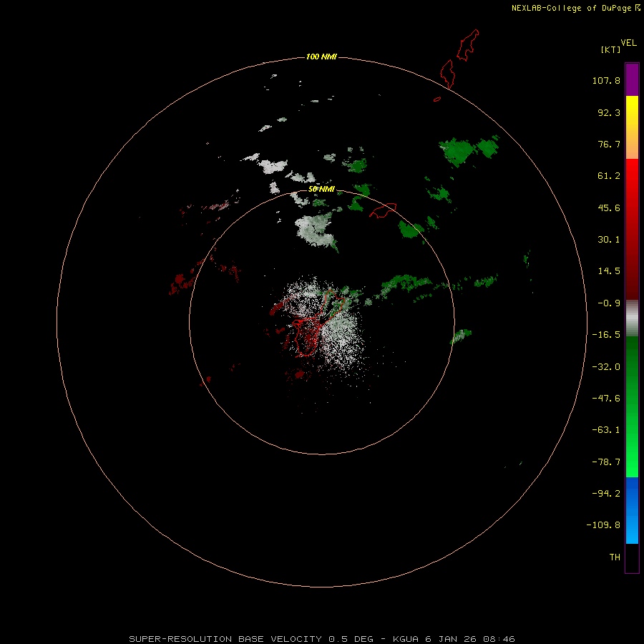Image resolution: width=644 pixels, height=644 pixels.
Task: Click the 107.8 velocity scale value
Action: click(x=606, y=80)
